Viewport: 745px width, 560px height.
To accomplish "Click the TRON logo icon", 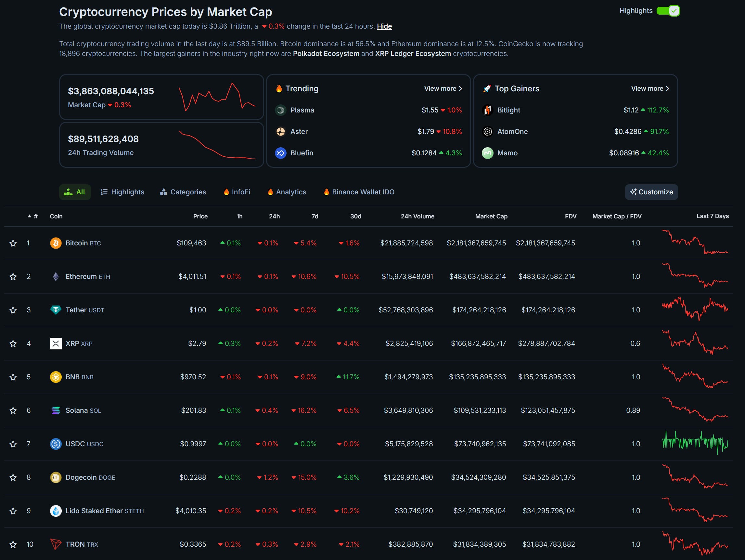I will (x=56, y=544).
